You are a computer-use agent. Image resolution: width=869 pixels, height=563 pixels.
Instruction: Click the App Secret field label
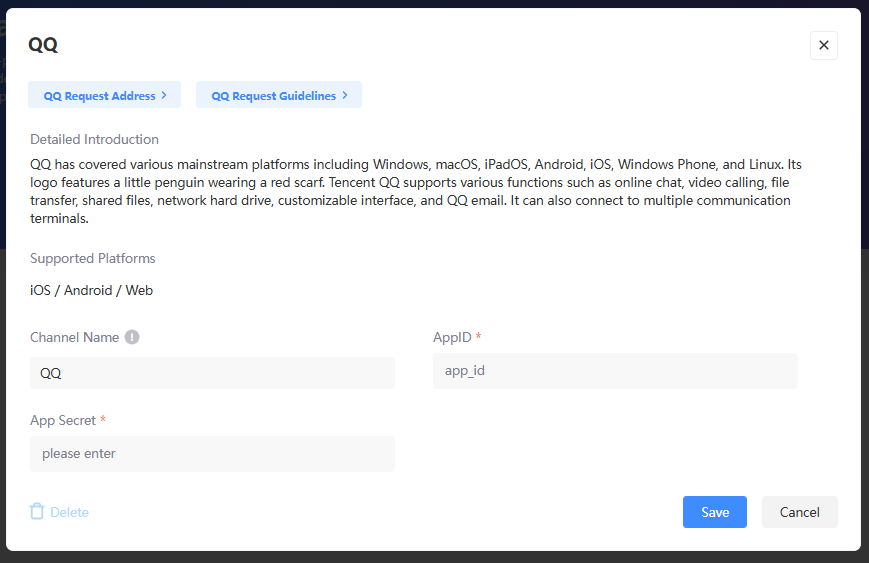coord(63,420)
